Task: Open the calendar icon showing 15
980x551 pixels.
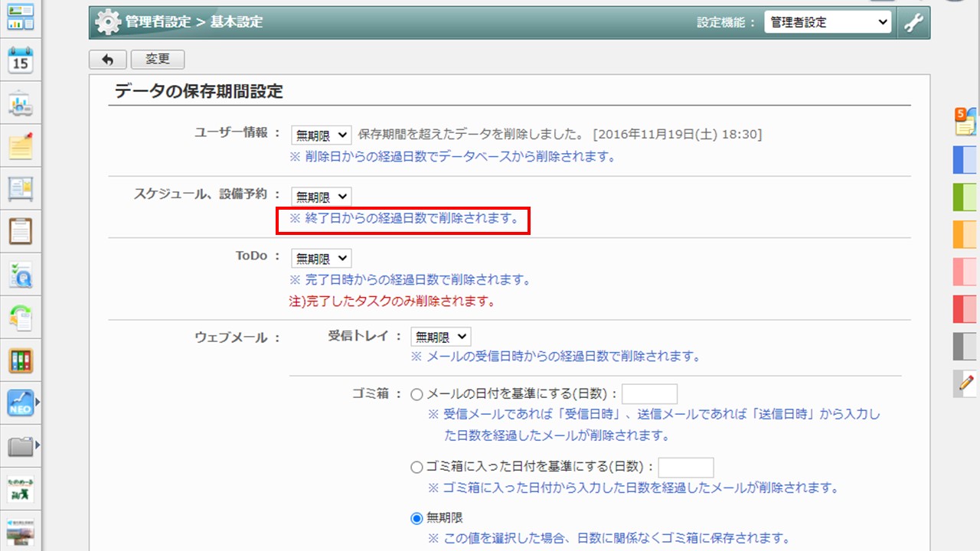Action: coord(21,60)
